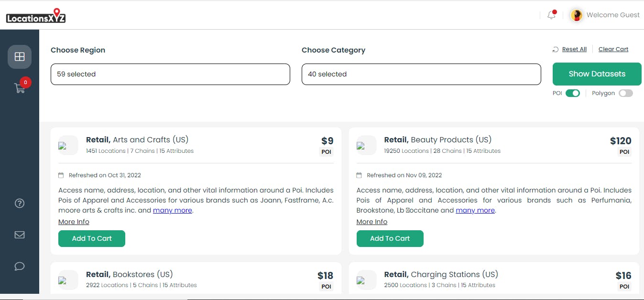Click the Reset All refresh icon

[x=556, y=50]
